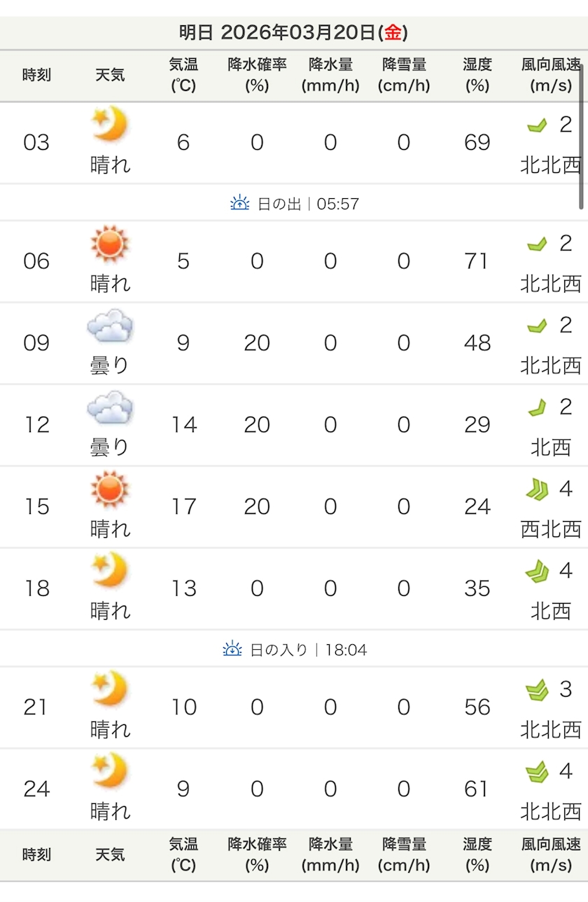Click the date title 明日 2026年03月20日(金)
Viewport: 588px width, 902px height.
(x=293, y=33)
